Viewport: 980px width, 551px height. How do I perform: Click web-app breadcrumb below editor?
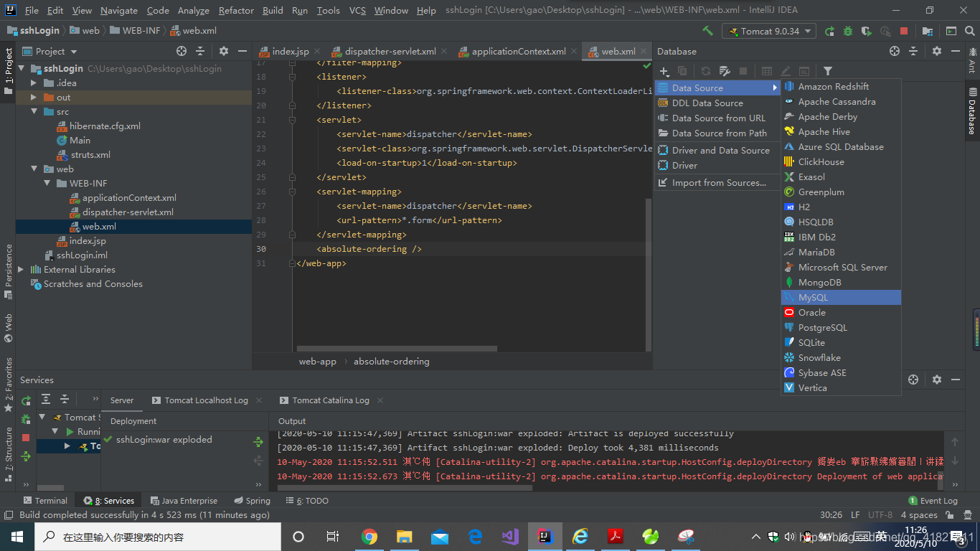[318, 362]
